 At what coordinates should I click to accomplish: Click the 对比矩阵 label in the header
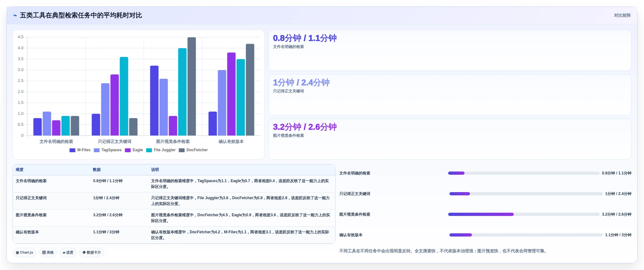click(x=622, y=15)
